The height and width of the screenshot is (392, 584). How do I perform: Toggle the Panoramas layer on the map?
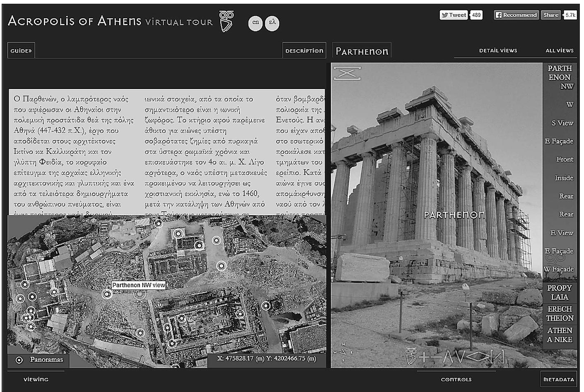click(19, 360)
